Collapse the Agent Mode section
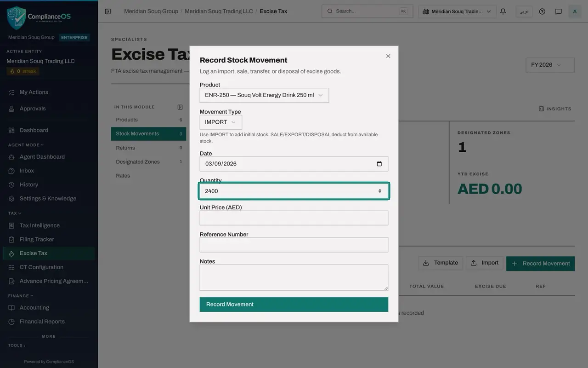Screen dimensions: 588x368 click(26, 145)
